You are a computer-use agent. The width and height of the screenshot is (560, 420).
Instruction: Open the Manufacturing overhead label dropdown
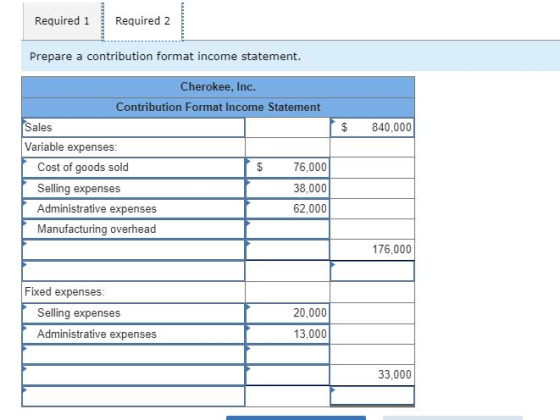134,229
